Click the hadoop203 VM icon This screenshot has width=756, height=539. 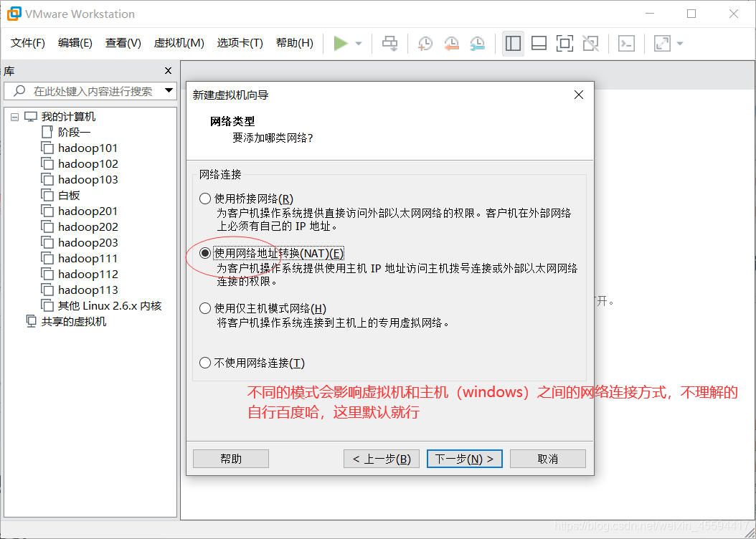coord(47,243)
